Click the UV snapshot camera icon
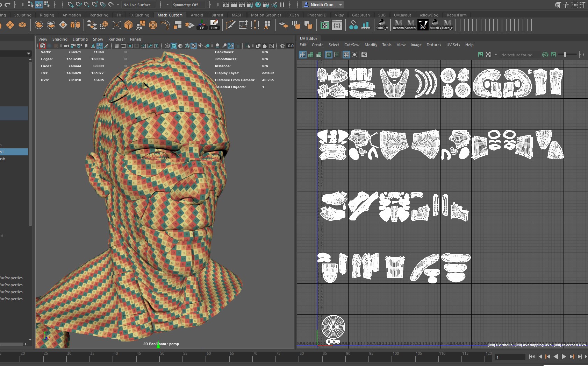The width and height of the screenshot is (588, 366). [x=364, y=55]
